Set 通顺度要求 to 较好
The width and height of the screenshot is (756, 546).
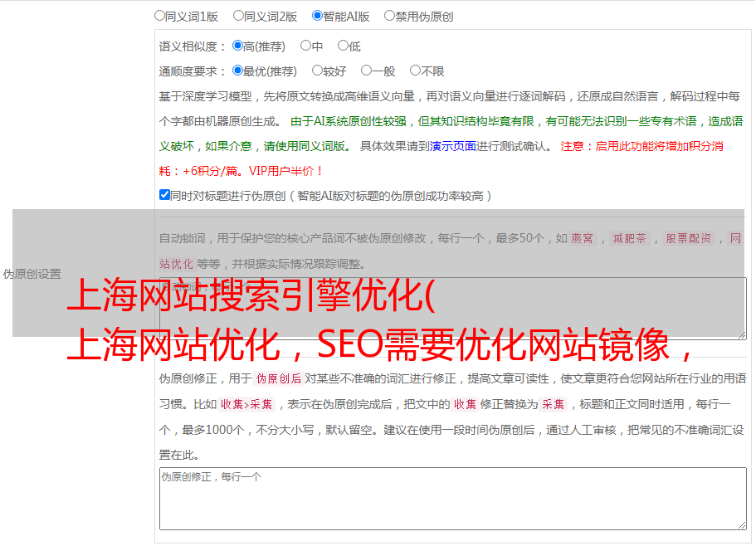click(x=317, y=71)
